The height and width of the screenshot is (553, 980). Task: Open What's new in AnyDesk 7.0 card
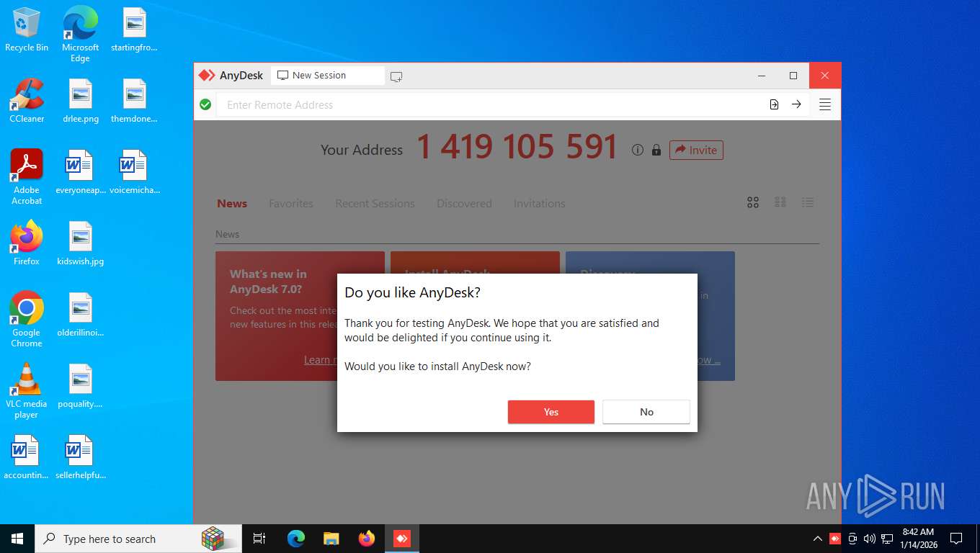300,315
